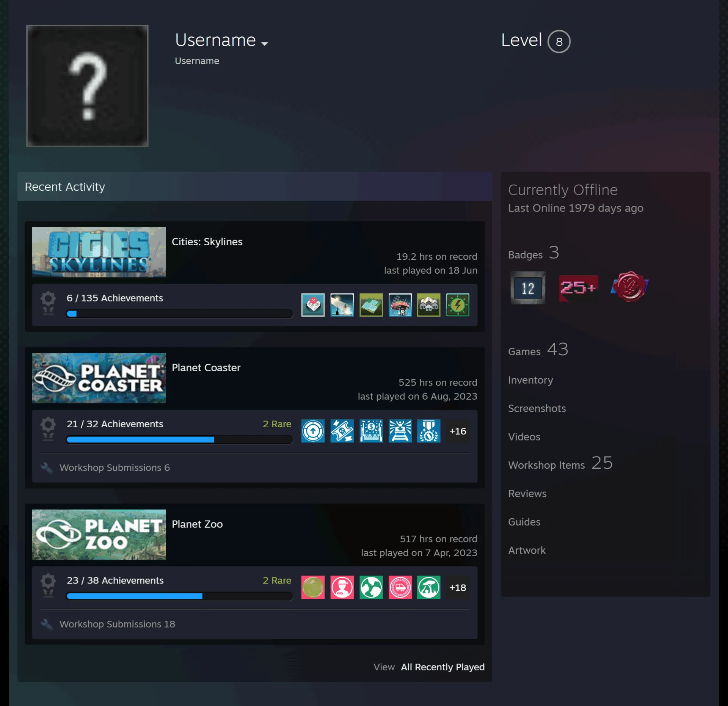Screen dimensions: 728x706
Task: Open the Cities: Skylines game banner
Action: [99, 252]
